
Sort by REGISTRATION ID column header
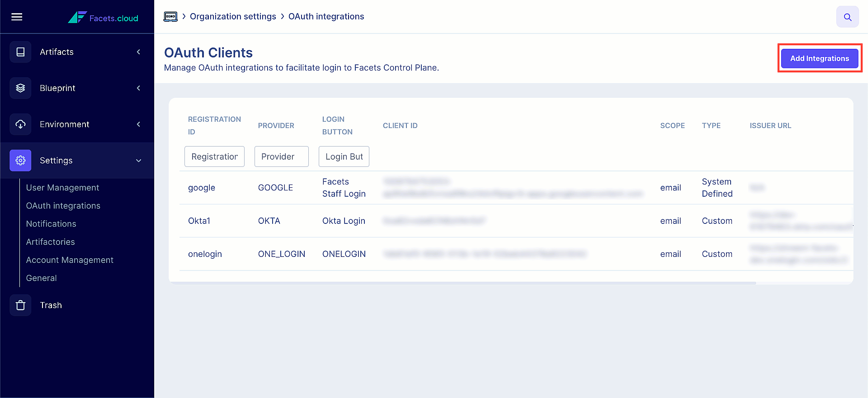[x=214, y=126]
